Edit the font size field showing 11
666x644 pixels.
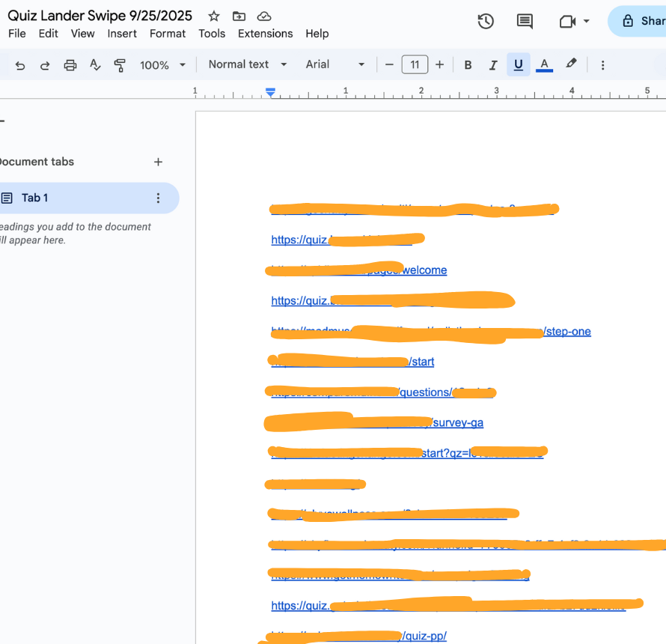[415, 64]
